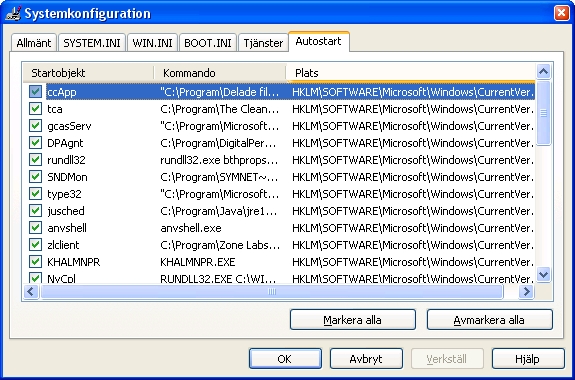Screen dimensions: 575x380
Task: Click the horizontal scrollbar thumb
Action: (272, 292)
